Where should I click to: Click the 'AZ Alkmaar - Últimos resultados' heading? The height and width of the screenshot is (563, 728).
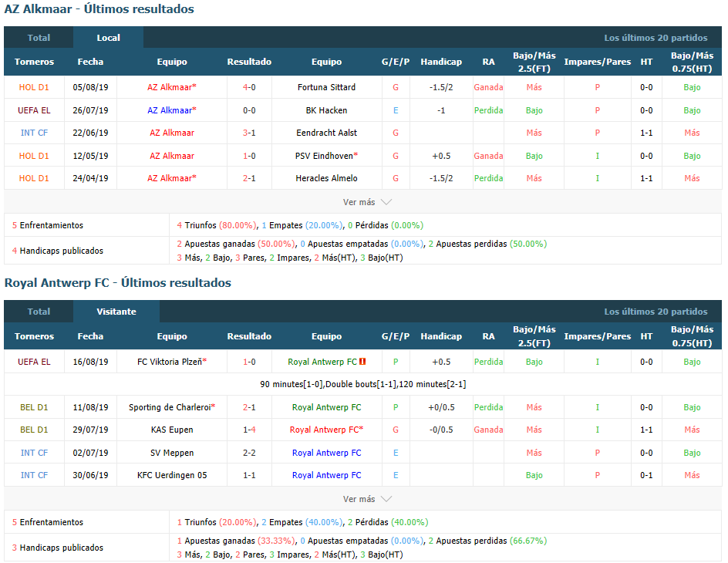(x=99, y=9)
